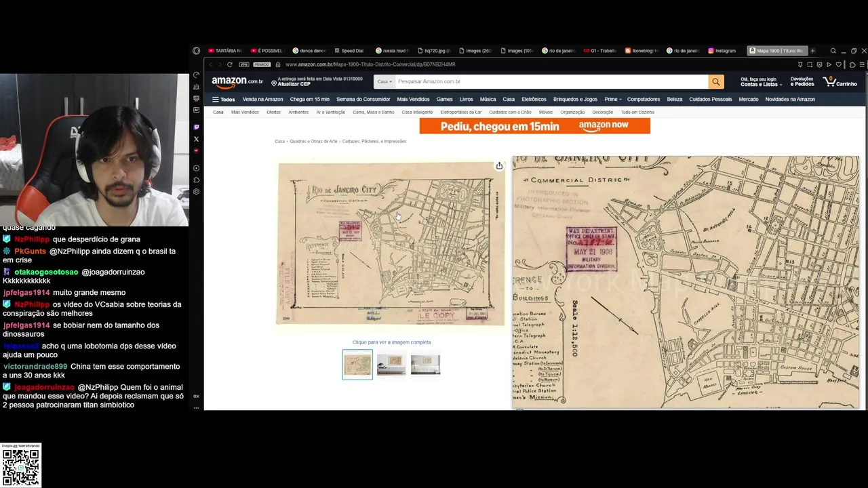Click the browser forward arrow

pyautogui.click(x=220, y=64)
